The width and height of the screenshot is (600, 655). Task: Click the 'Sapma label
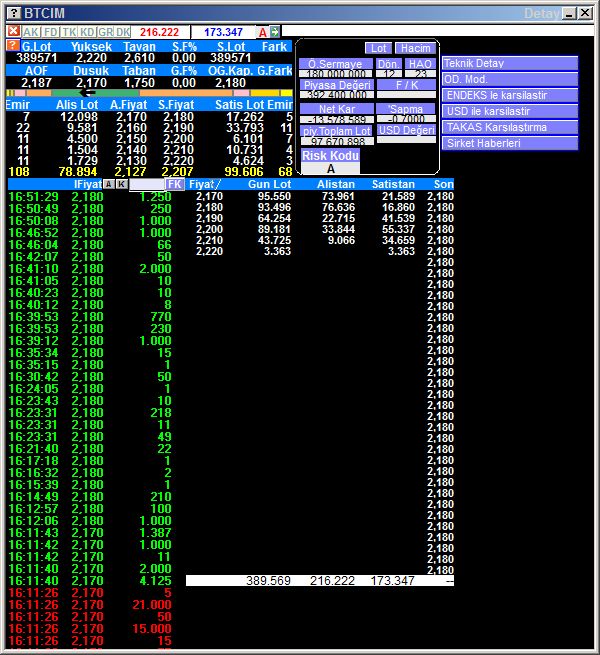click(406, 109)
